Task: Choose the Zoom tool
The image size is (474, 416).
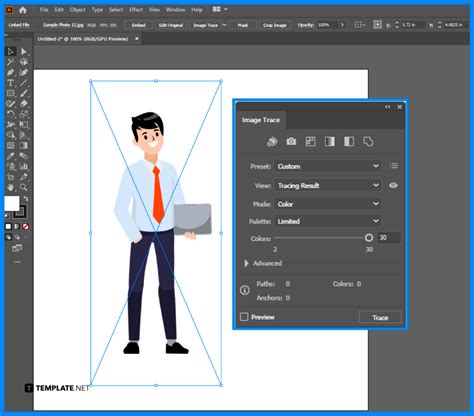Action: click(x=23, y=187)
